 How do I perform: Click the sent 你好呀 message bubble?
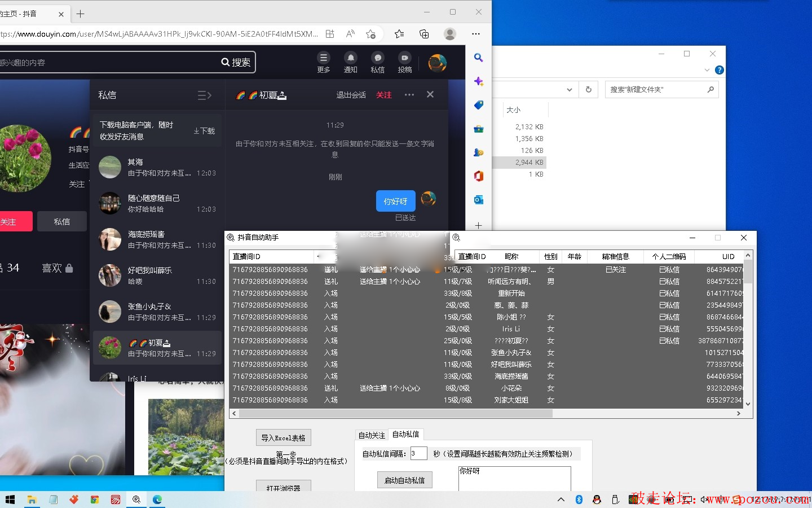[395, 201]
